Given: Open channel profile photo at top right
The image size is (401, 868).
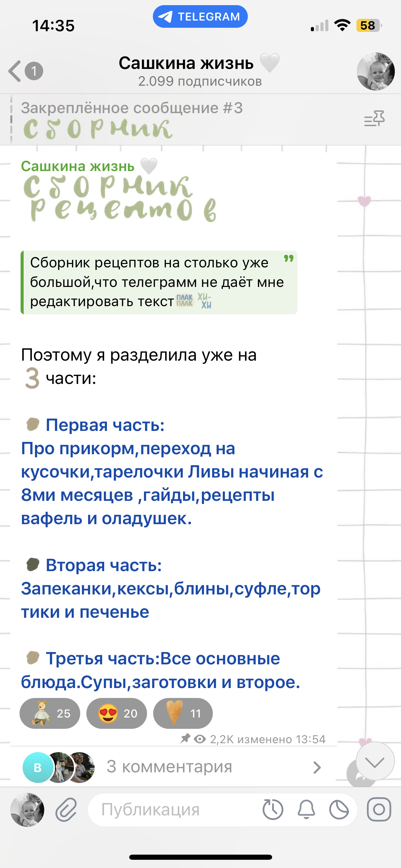Looking at the screenshot, I should (x=376, y=71).
